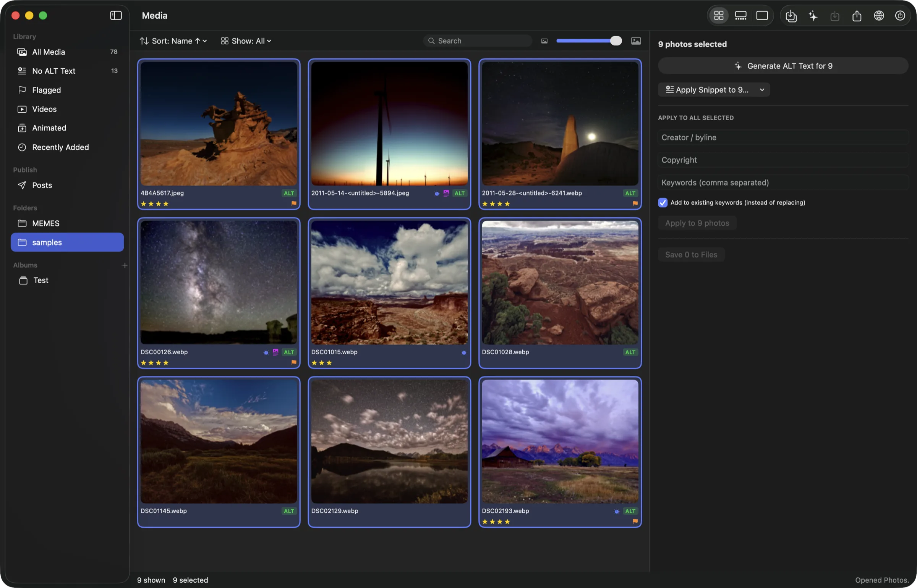Image resolution: width=917 pixels, height=588 pixels.
Task: Select the 4B4A5617.jpeg rock formation thumbnail
Action: [219, 124]
